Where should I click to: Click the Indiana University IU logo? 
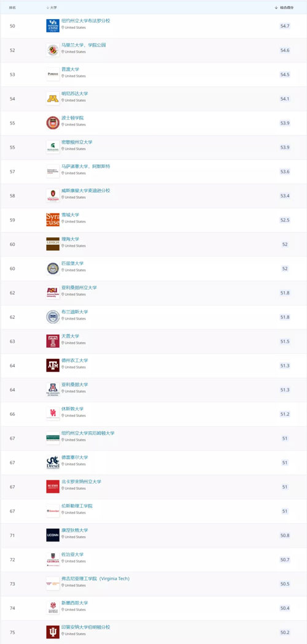pyautogui.click(x=53, y=632)
